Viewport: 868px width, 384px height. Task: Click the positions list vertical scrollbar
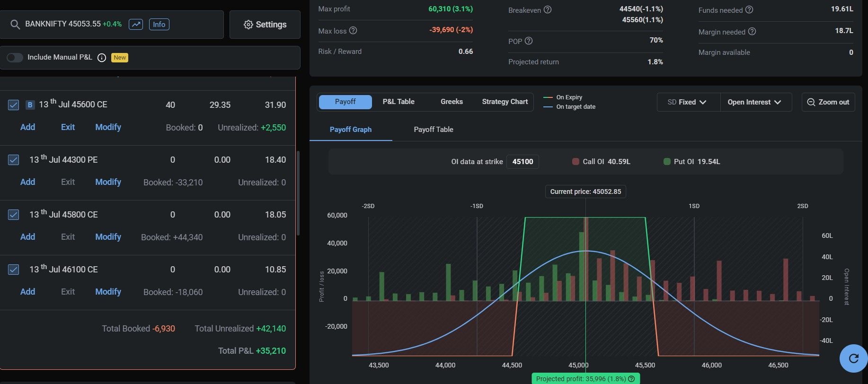click(x=298, y=193)
